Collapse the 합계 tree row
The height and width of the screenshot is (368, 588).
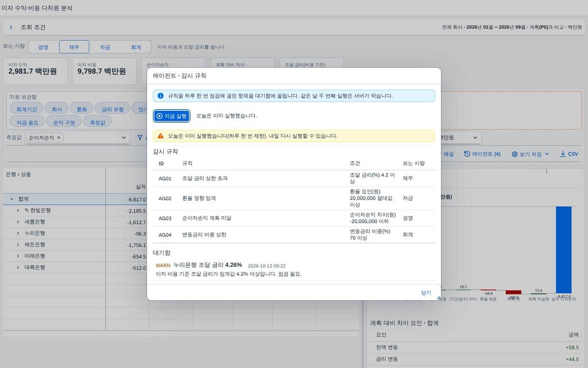point(11,199)
